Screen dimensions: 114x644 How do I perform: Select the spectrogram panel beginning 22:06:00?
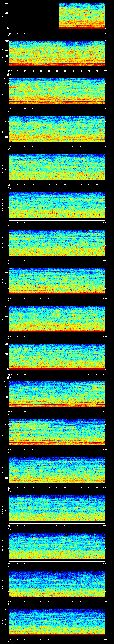tap(57, 91)
